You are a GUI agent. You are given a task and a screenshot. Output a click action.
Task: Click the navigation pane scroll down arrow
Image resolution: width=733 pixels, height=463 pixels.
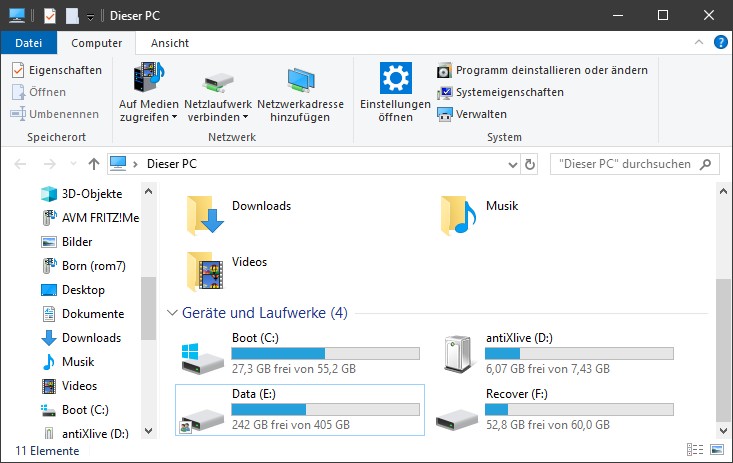(x=149, y=431)
